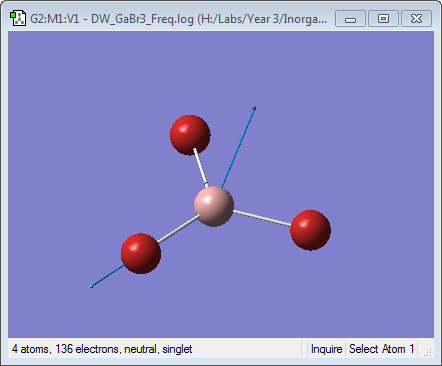Screen dimensions: 442x366
Task: Click the bond between gallium and top bromine
Action: (201, 168)
